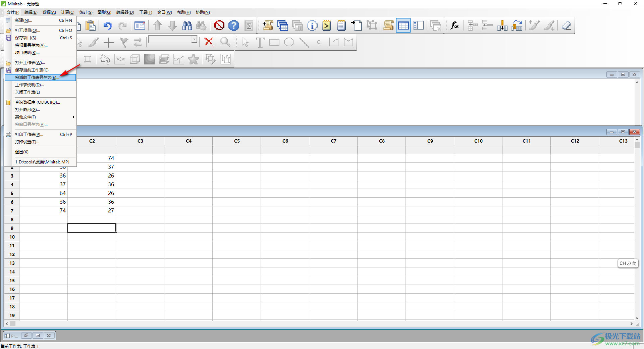This screenshot has width=644, height=349.
Task: Choose 新建(N)... from File menu
Action: coord(40,20)
